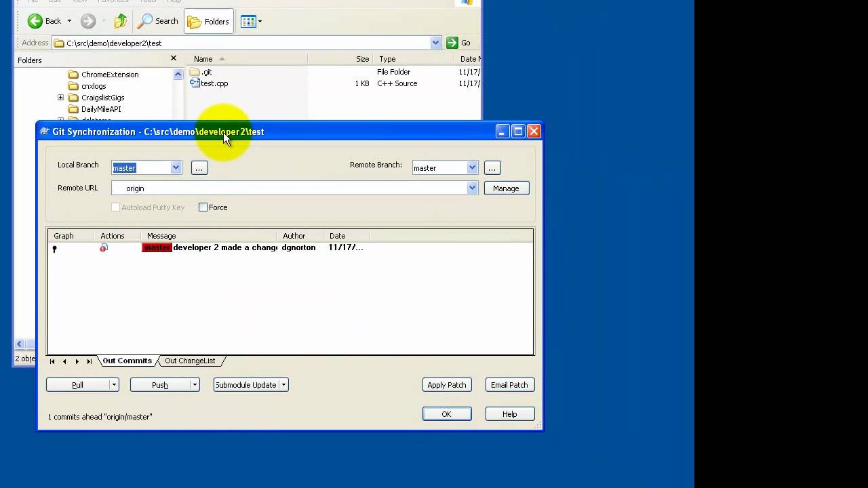The height and width of the screenshot is (488, 868).
Task: Open the Views dropdown arrow
Action: 260,21
